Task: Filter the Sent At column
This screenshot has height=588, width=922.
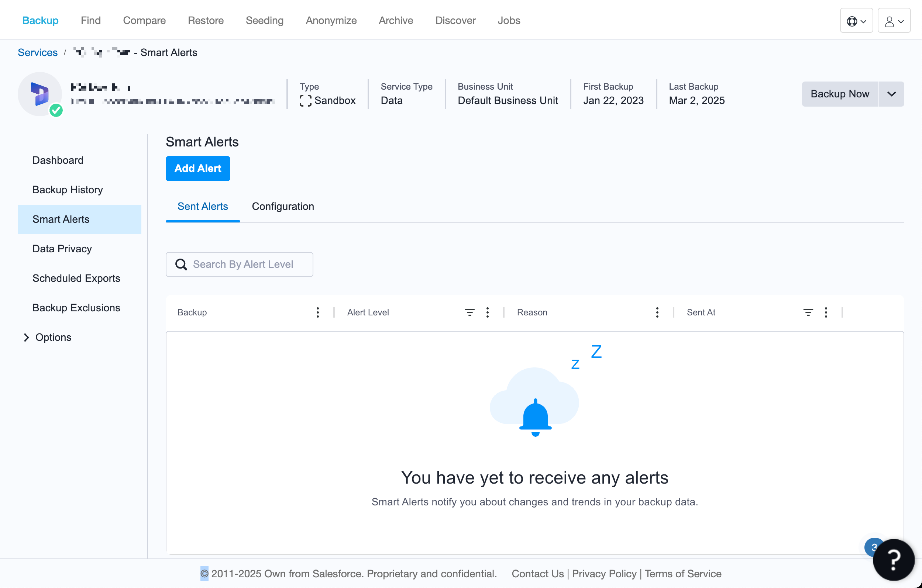Action: (x=808, y=312)
